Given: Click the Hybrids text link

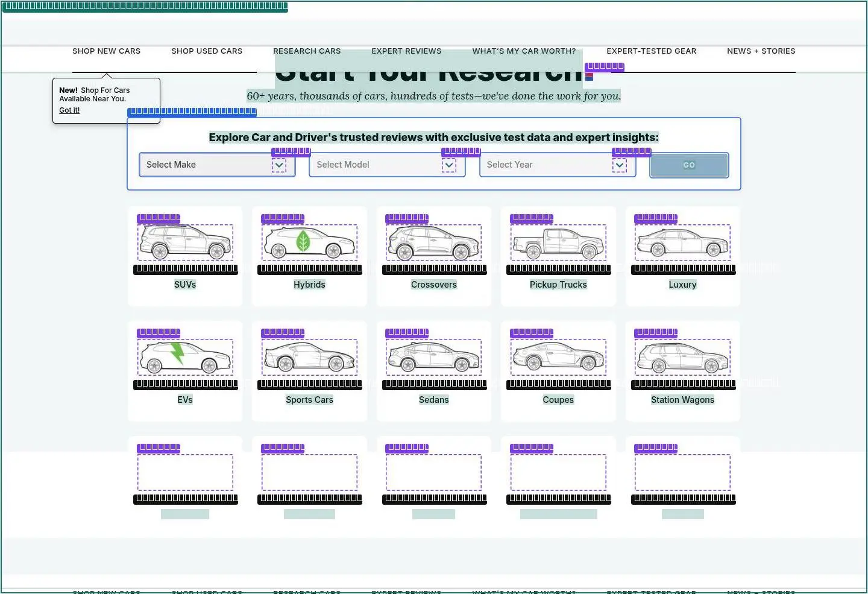Looking at the screenshot, I should pos(309,285).
